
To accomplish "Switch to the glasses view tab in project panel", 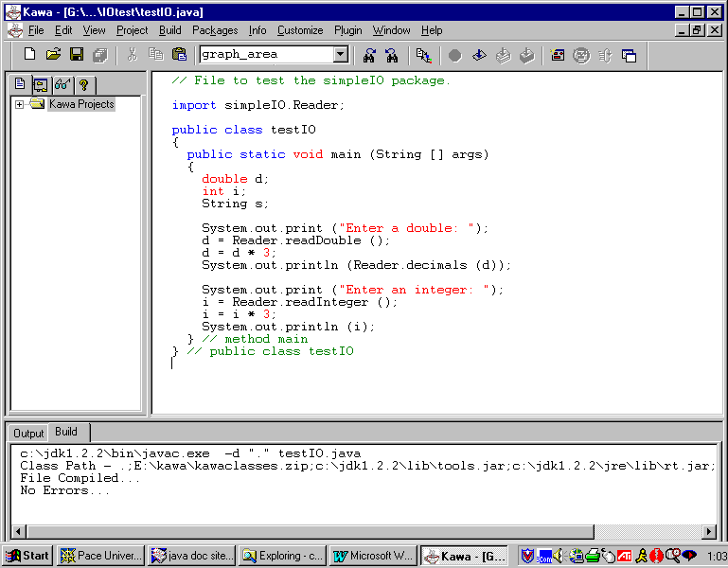I will [x=62, y=84].
